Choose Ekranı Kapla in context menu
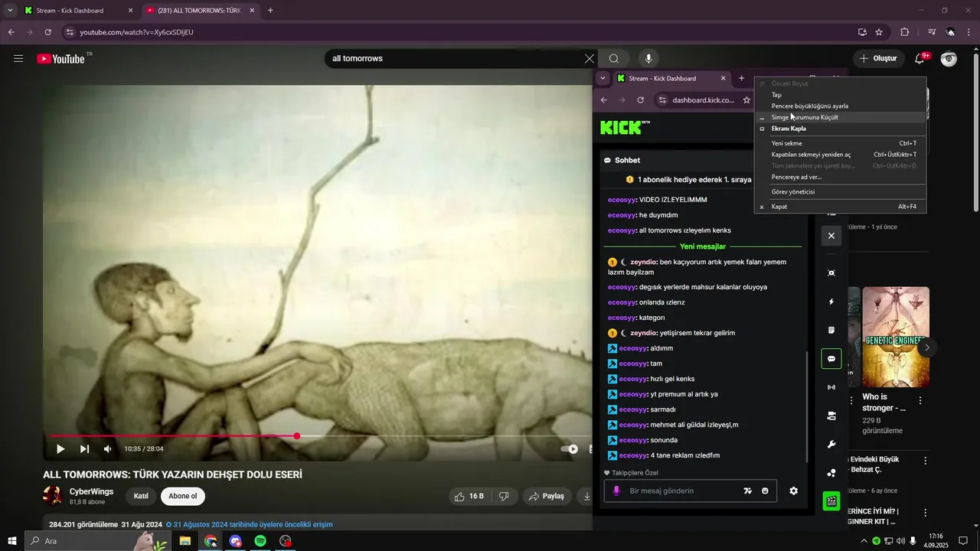This screenshot has width=980, height=551. pyautogui.click(x=841, y=129)
